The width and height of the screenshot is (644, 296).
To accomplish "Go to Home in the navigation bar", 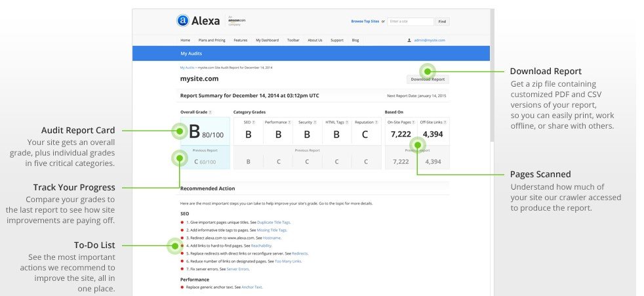I will click(x=185, y=40).
